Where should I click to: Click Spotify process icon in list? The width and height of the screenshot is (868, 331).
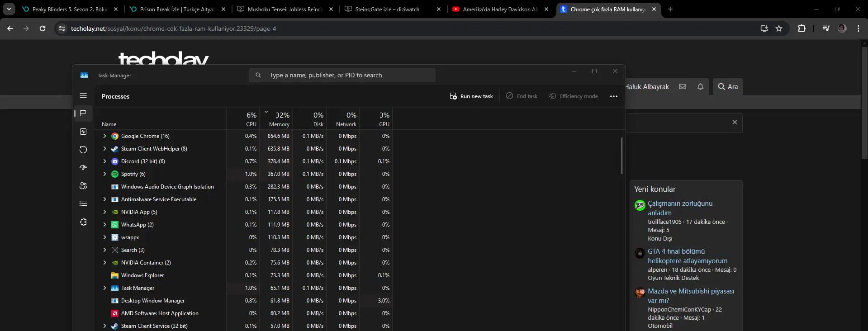tap(115, 174)
